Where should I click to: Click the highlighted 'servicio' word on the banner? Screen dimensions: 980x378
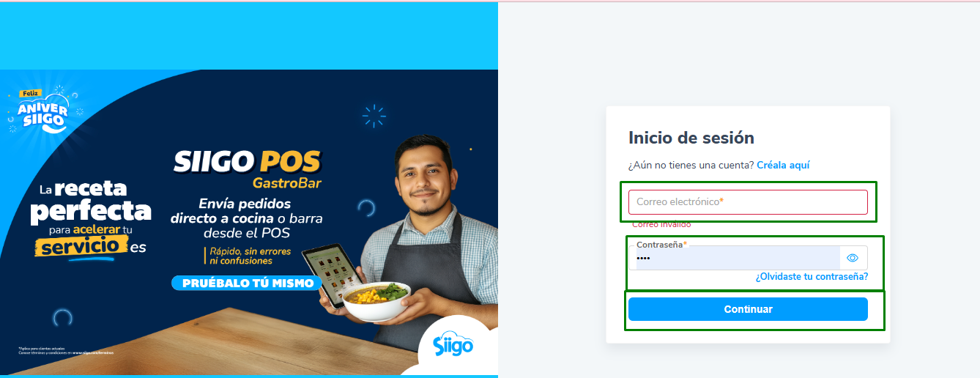[x=80, y=247]
